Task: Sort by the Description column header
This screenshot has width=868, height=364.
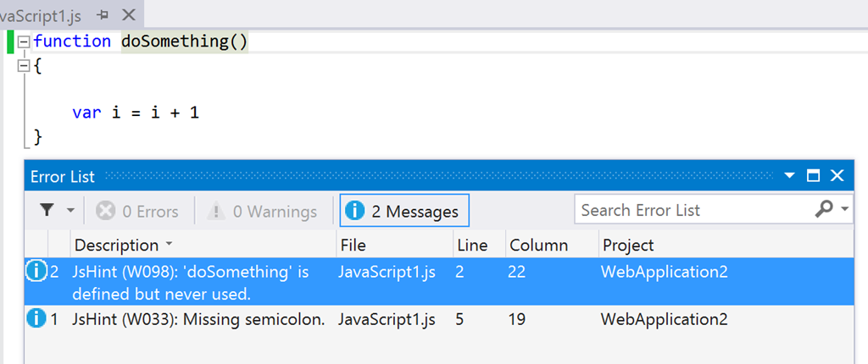Action: pos(117,245)
